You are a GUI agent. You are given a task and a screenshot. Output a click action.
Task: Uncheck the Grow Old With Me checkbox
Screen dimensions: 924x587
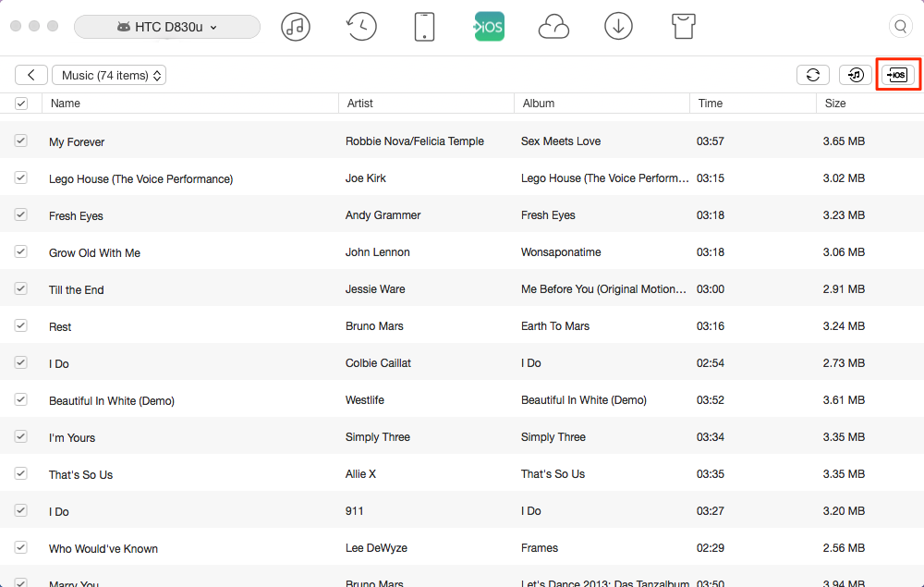tap(20, 251)
